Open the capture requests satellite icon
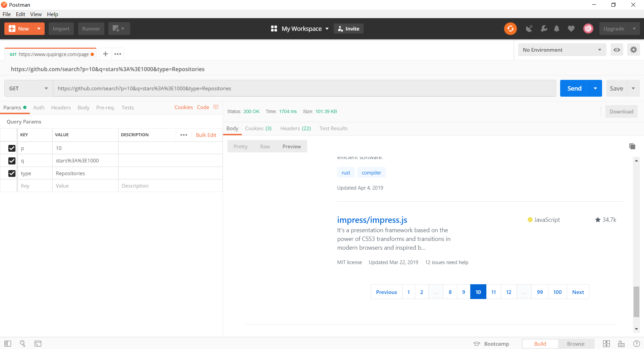Screen dimensions: 644x349 (529, 29)
